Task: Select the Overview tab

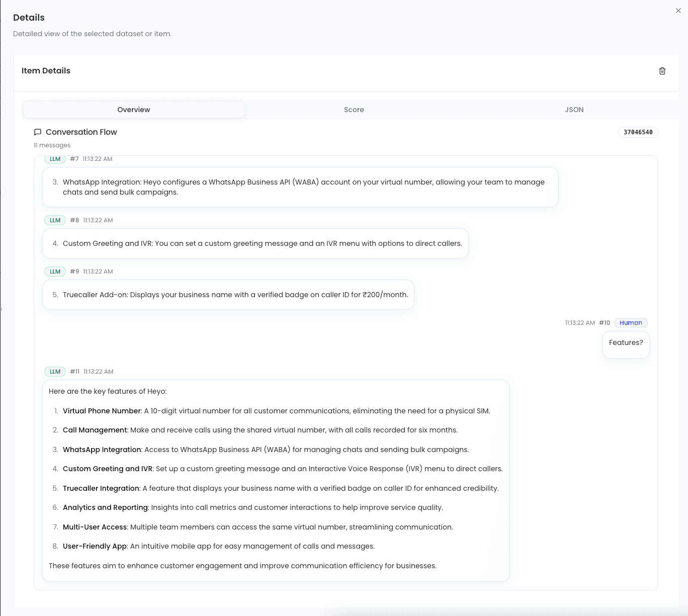Action: tap(133, 109)
